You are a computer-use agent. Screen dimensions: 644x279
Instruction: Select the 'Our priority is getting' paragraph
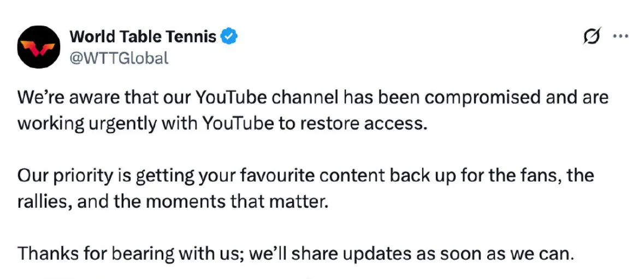coord(305,189)
